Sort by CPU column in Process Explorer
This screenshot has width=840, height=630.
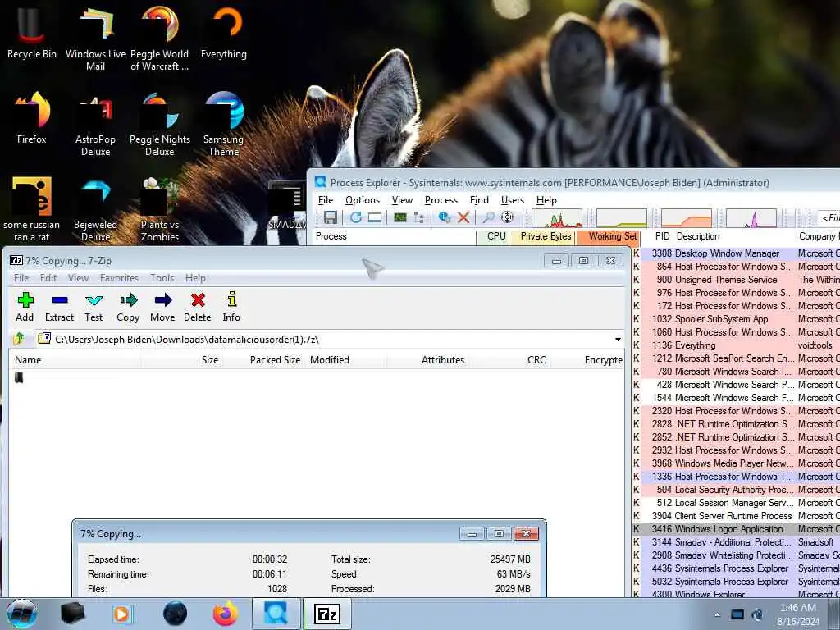click(x=492, y=236)
